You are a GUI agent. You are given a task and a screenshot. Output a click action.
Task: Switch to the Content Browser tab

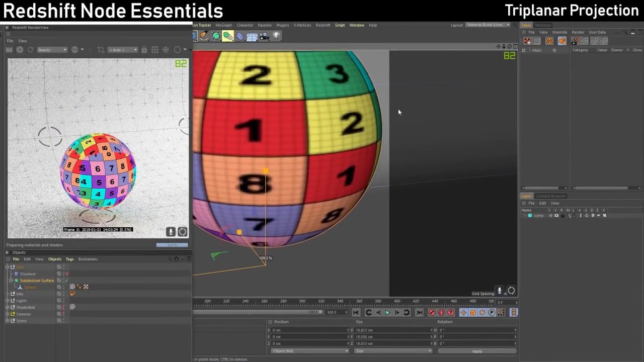pyautogui.click(x=550, y=196)
